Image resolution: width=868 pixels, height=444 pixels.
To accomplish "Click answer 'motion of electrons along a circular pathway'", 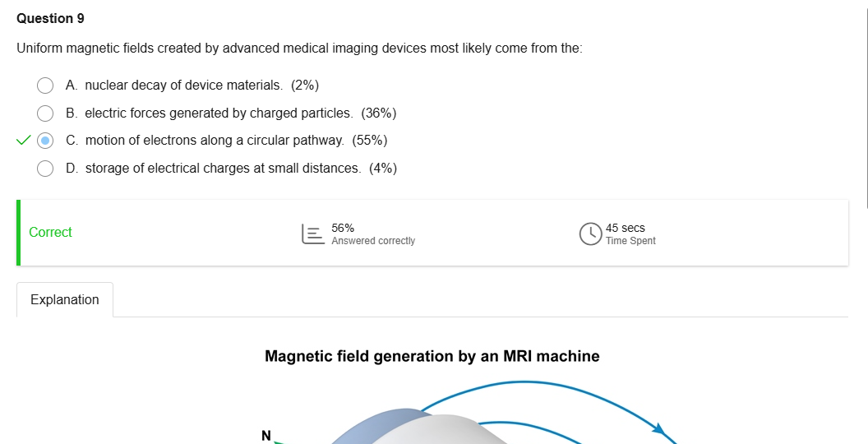I will point(215,141).
